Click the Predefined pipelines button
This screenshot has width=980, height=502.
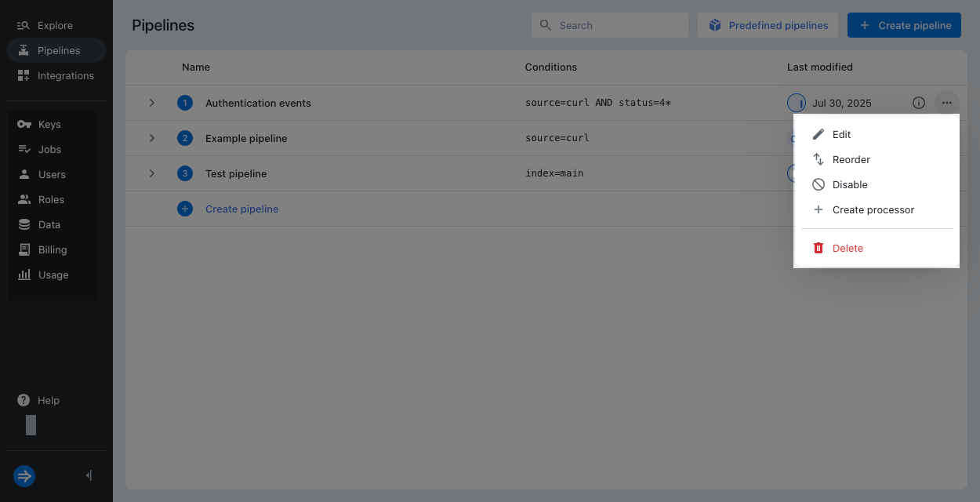pyautogui.click(x=768, y=26)
